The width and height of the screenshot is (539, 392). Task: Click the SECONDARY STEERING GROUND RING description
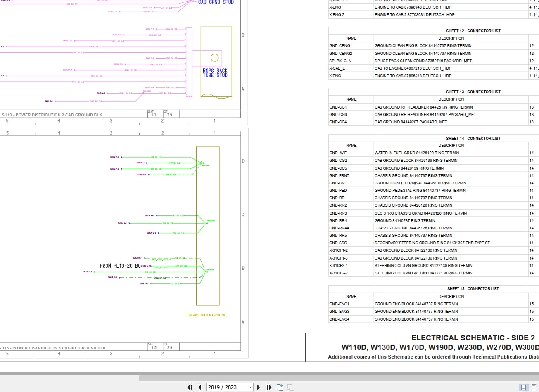[432, 243]
